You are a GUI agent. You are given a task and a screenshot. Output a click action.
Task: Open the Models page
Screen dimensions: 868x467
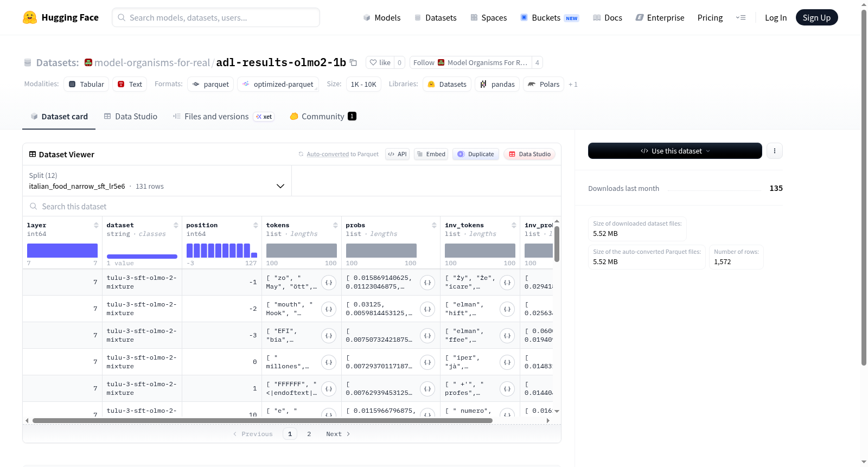382,17
